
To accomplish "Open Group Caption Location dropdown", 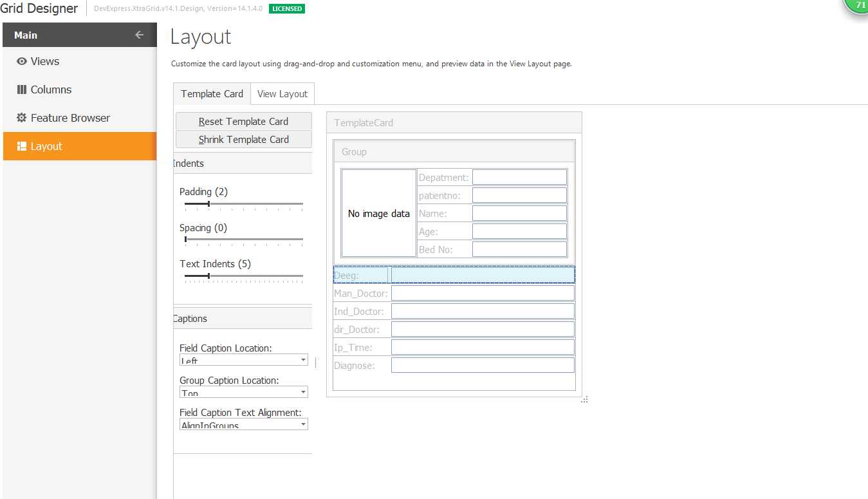I will click(243, 392).
